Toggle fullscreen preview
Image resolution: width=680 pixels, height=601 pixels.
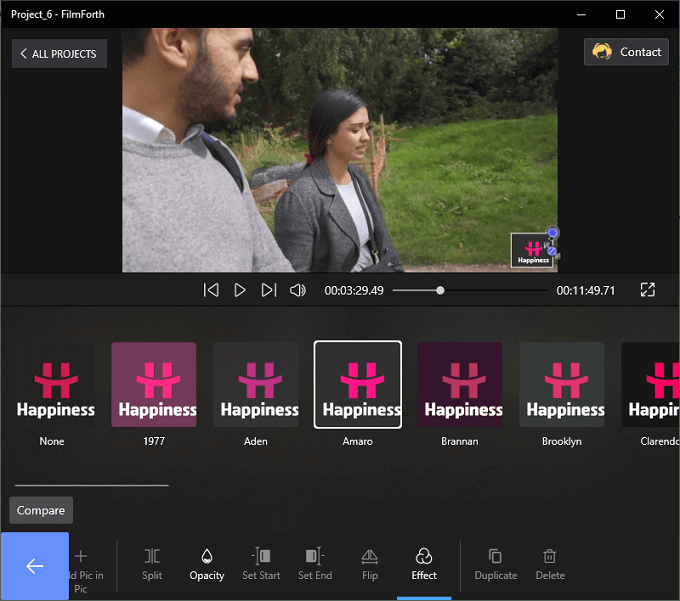point(647,290)
